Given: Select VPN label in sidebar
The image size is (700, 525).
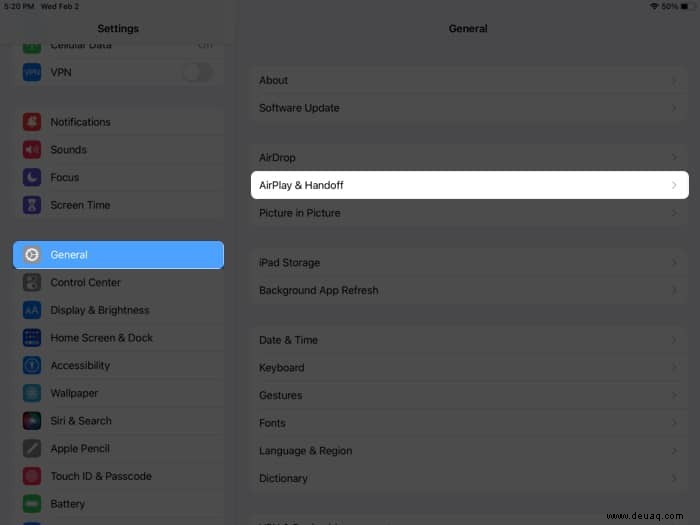Looking at the screenshot, I should (x=61, y=72).
